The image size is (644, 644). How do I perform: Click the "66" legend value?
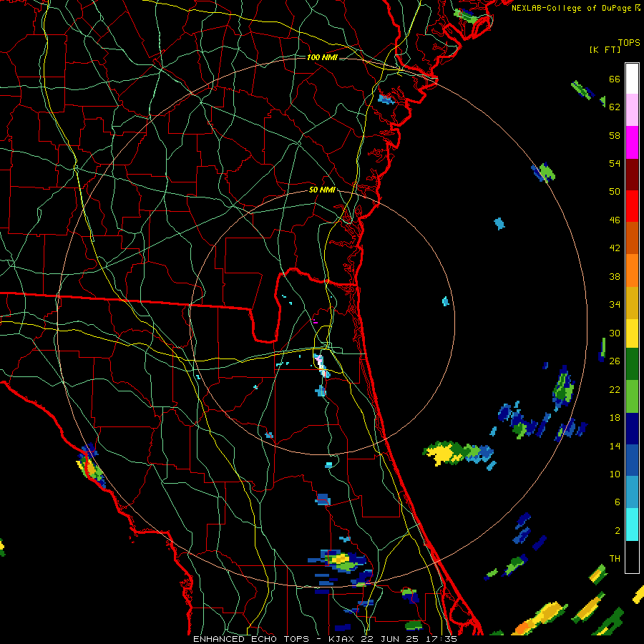point(615,79)
